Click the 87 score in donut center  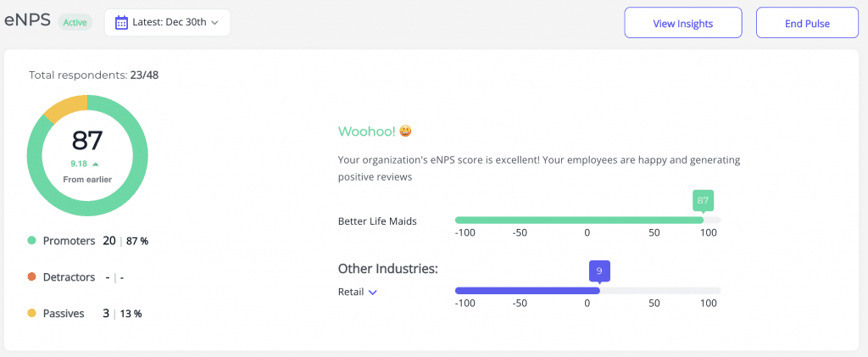pyautogui.click(x=87, y=140)
